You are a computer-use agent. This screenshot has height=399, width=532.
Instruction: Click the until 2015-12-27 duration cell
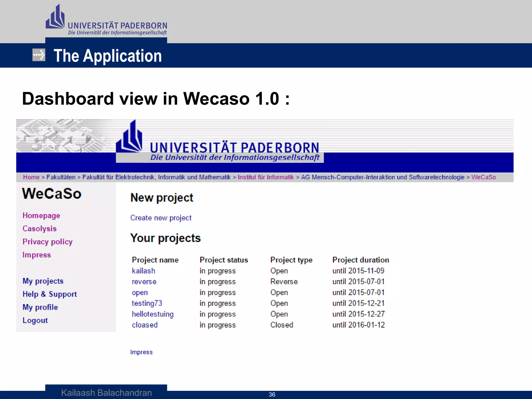coord(358,314)
